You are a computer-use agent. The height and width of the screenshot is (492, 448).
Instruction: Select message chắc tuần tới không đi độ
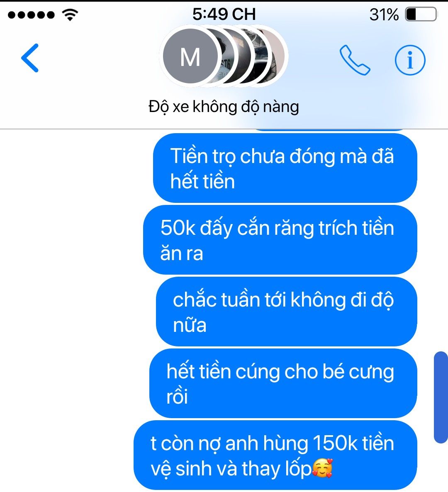[x=287, y=312]
